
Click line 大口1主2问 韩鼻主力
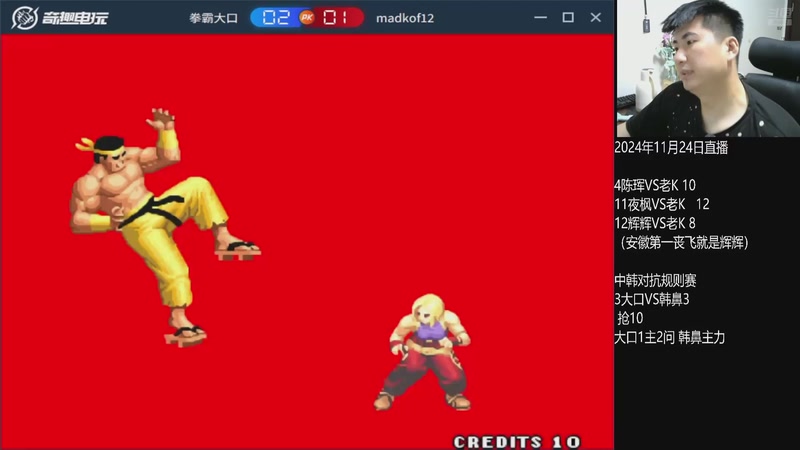coord(669,337)
